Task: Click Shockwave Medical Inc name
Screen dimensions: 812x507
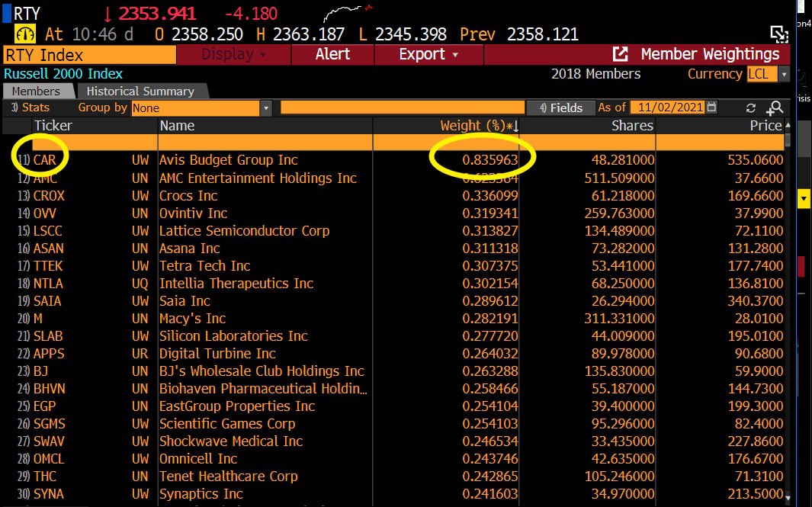Action: (x=231, y=441)
